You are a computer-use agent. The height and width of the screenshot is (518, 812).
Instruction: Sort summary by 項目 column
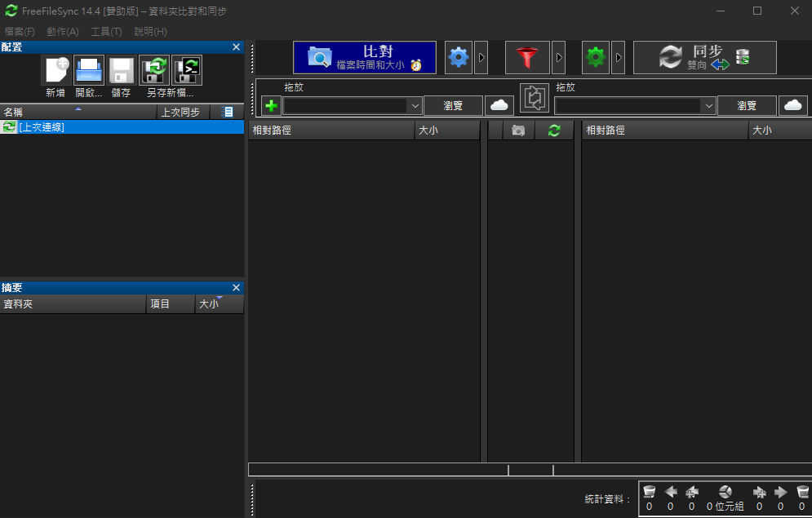(x=171, y=303)
